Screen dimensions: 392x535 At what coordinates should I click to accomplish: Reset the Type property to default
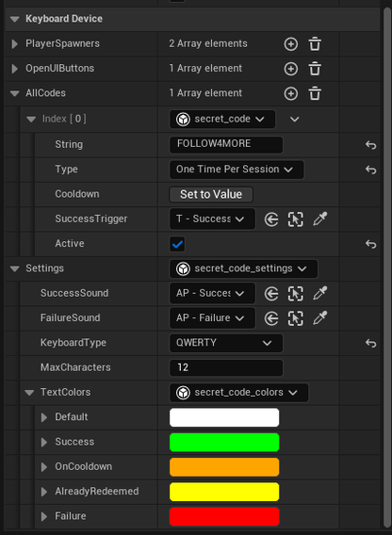click(370, 170)
